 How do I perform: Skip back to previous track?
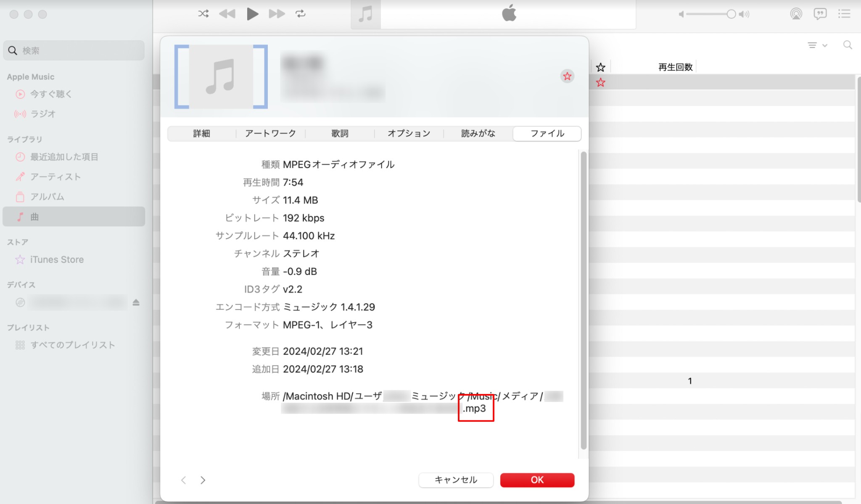[x=227, y=14]
